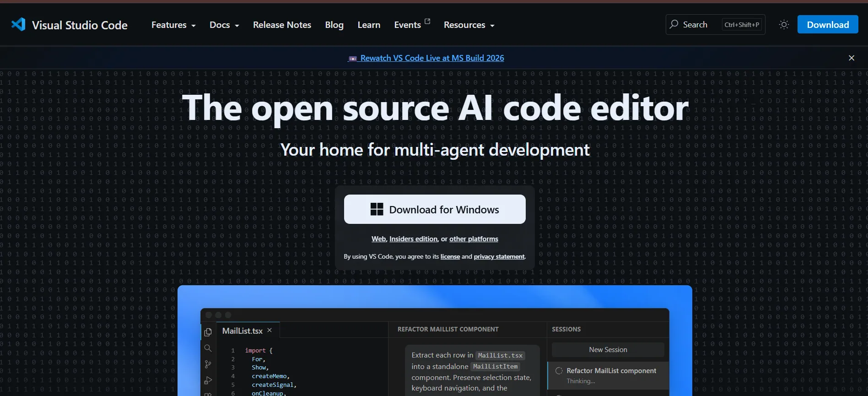Click the thinking spinner icon beside Refactor MailList

coord(559,371)
